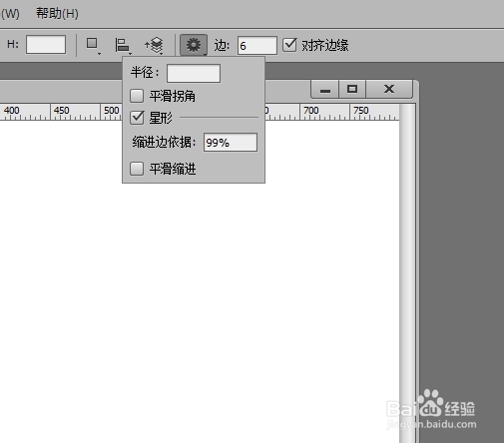504x443 pixels.
Task: Minimize the document window
Action: coord(325,90)
